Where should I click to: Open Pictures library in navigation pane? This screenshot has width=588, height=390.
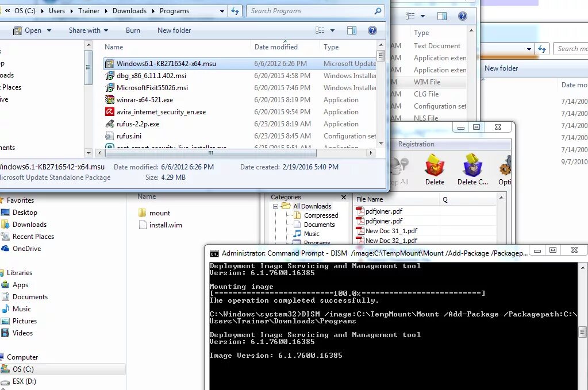24,321
